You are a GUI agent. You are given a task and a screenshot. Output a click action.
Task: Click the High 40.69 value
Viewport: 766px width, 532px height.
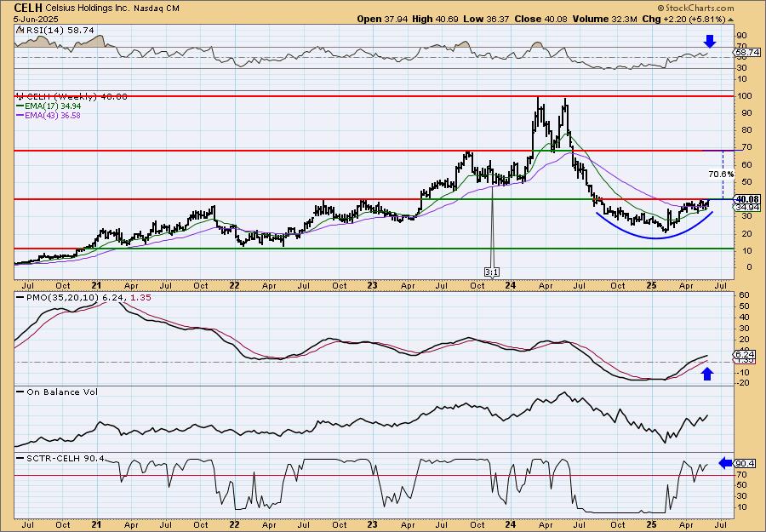coord(434,19)
